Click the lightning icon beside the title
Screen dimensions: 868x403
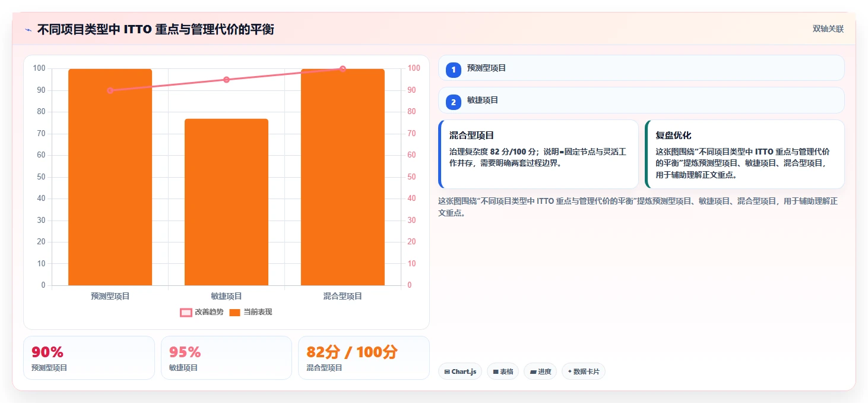coord(28,30)
